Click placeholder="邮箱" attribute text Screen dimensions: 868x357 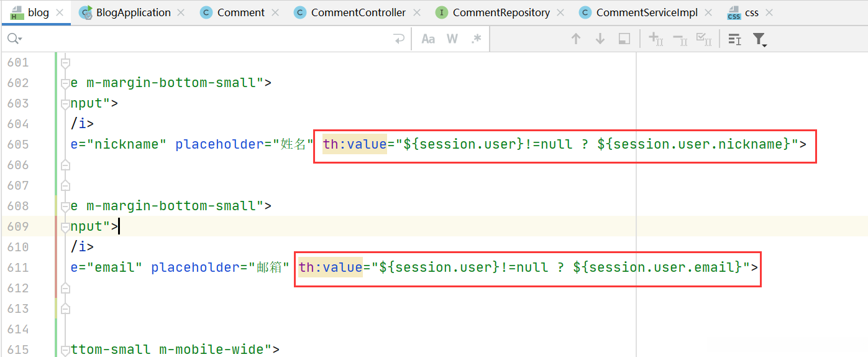[221, 267]
